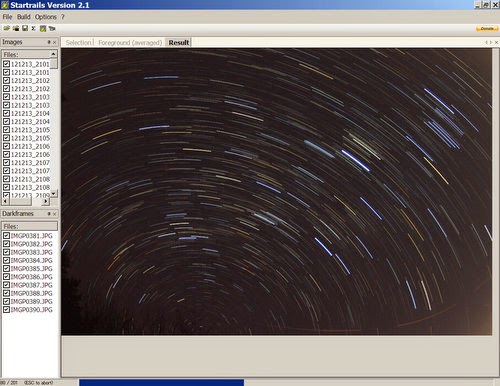Image resolution: width=500 pixels, height=386 pixels.
Task: Toggle the IMGP0385.JPG darkframe checkbox
Action: point(6,268)
